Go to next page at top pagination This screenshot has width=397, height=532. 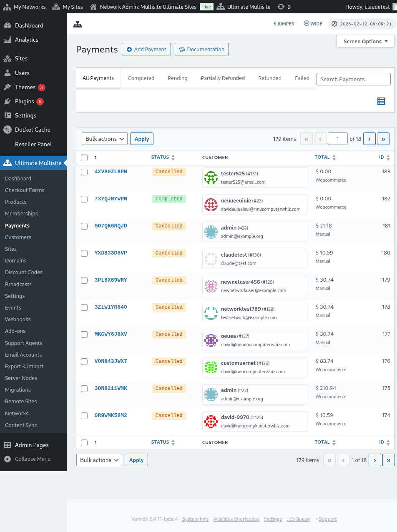369,139
